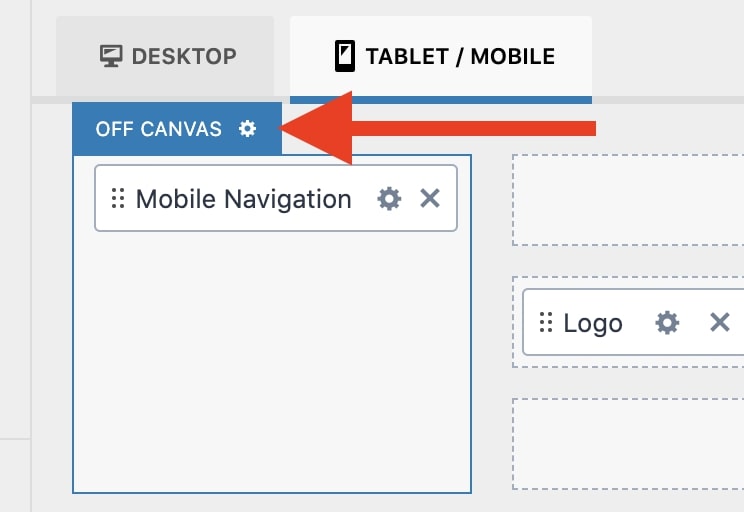The height and width of the screenshot is (512, 744).
Task: Select the Mobile Navigation item text
Action: [243, 199]
